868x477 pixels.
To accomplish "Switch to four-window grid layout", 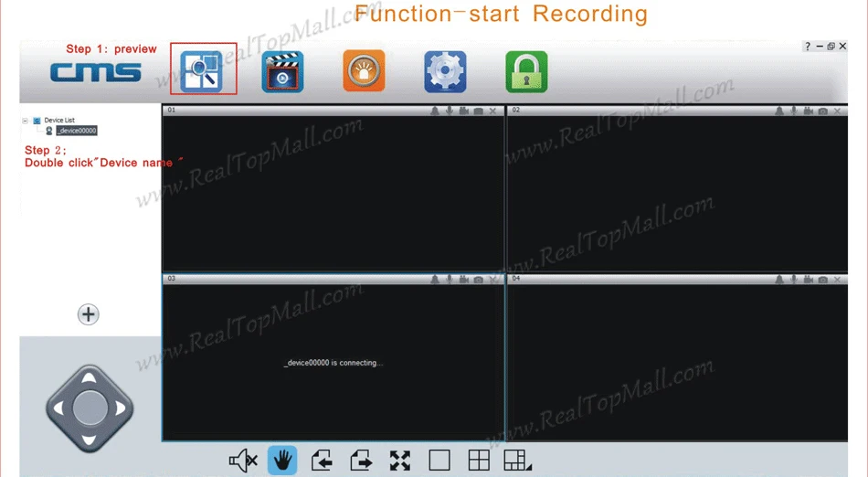I will pyautogui.click(x=479, y=461).
